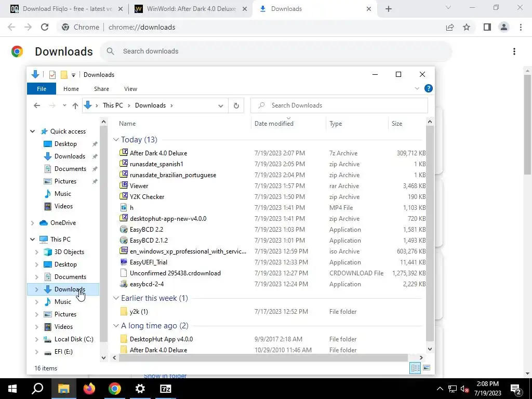Open Local Disk (C:) in navigation pane

click(74, 339)
